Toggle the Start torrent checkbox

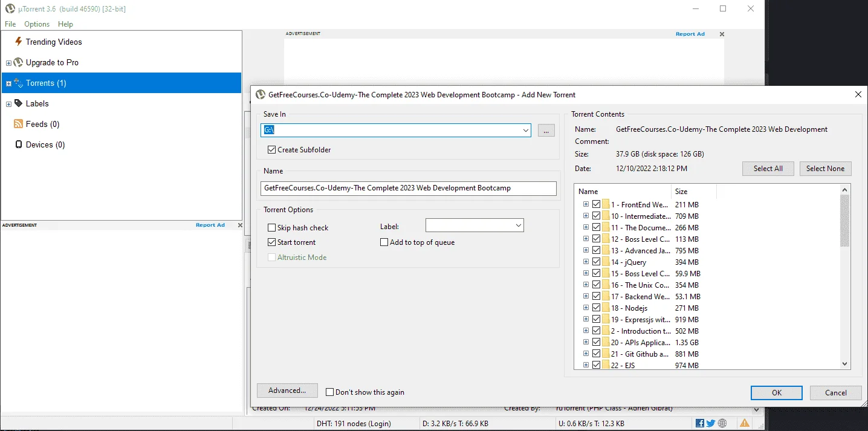[272, 242]
